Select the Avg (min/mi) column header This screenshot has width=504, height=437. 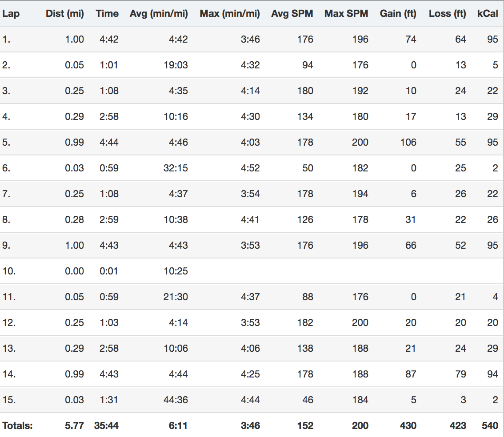159,14
